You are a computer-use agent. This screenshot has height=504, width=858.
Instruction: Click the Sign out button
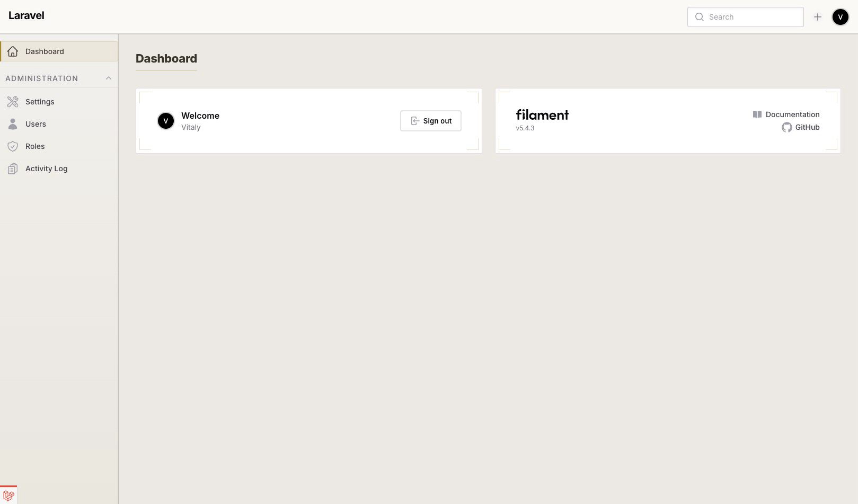tap(431, 121)
